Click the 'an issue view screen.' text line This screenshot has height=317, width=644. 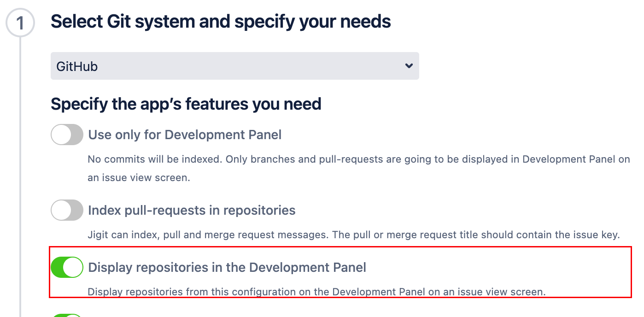139,178
